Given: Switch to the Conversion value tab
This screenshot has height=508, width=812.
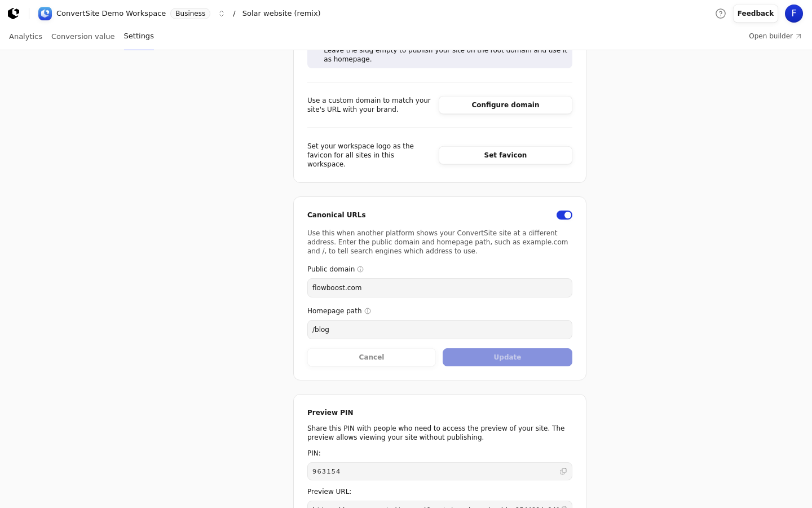Looking at the screenshot, I should [83, 36].
